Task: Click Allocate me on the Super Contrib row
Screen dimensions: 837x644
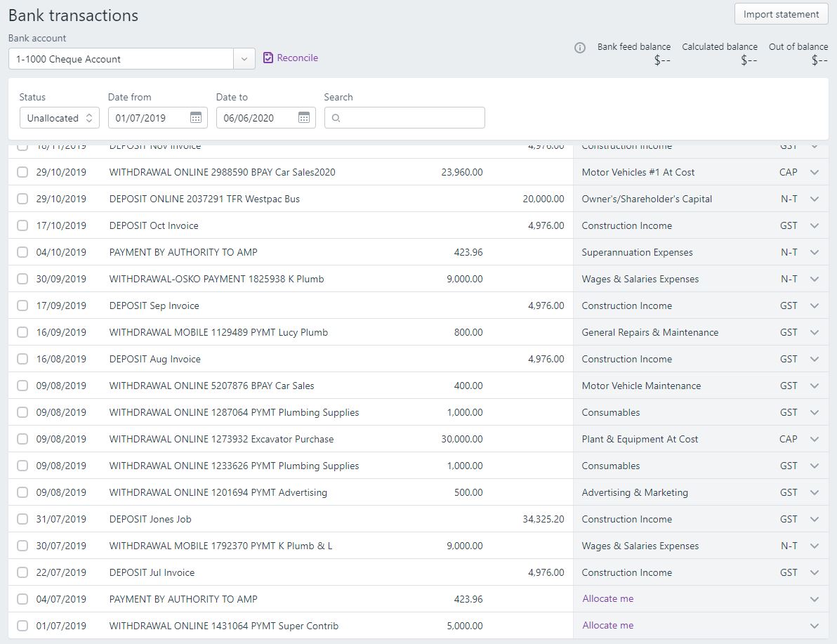Action: coord(607,625)
